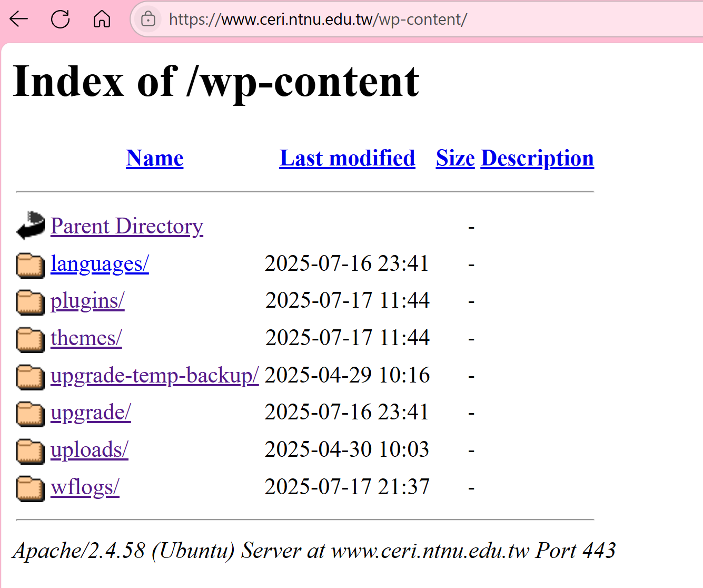This screenshot has width=703, height=588.
Task: Click the folder icon beside themes/
Action: pyautogui.click(x=31, y=339)
